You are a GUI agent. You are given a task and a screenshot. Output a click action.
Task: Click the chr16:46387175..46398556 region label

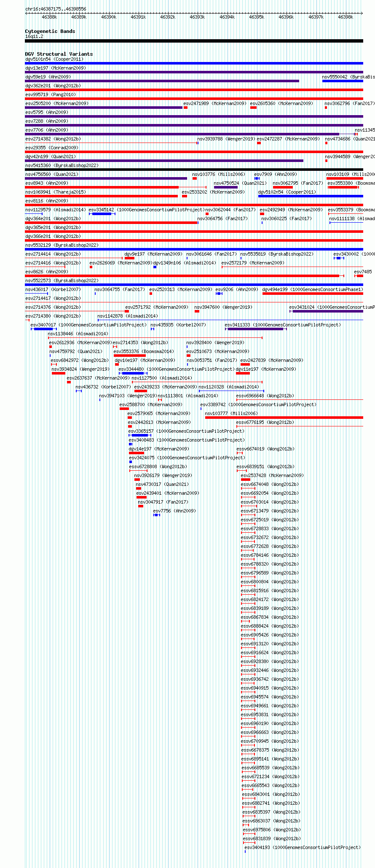click(x=56, y=9)
